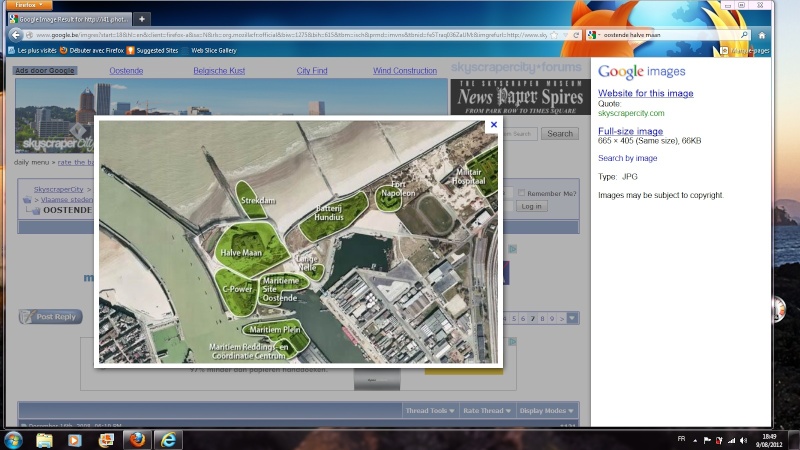This screenshot has height=450, width=800.
Task: Click the Log in button
Action: click(531, 206)
